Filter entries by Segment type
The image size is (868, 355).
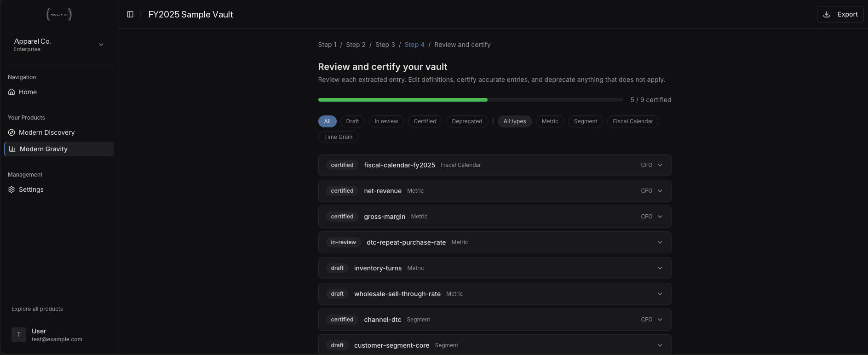(586, 121)
